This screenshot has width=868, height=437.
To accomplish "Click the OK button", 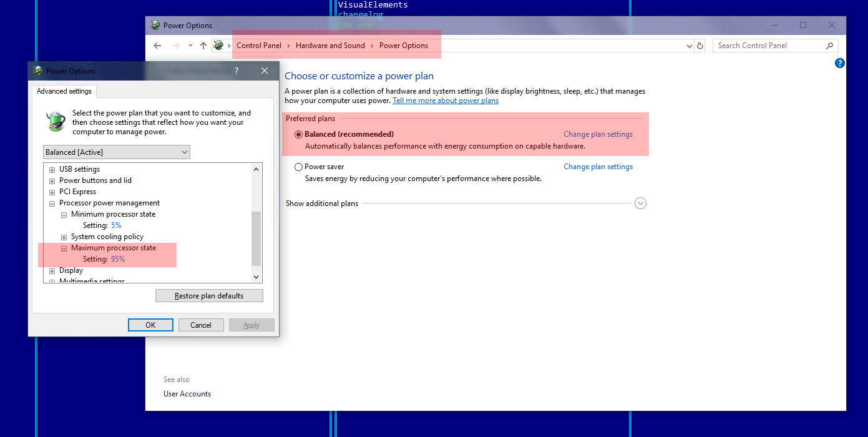I will [x=150, y=325].
